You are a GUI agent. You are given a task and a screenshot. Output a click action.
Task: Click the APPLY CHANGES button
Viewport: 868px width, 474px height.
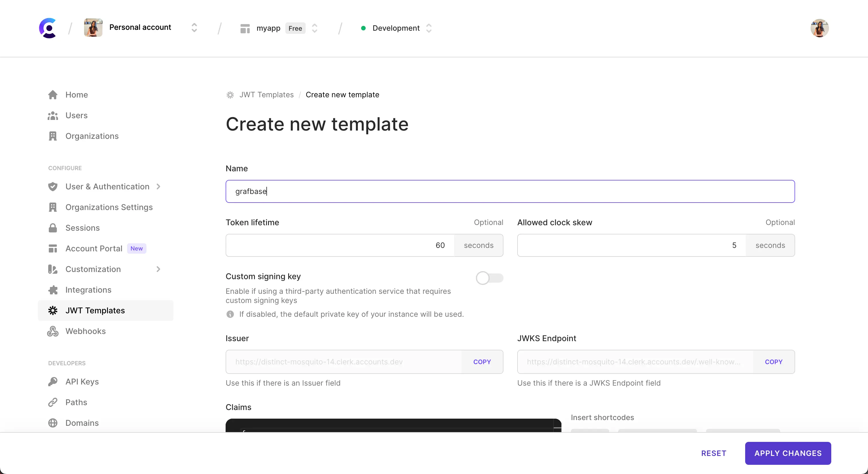pos(788,453)
